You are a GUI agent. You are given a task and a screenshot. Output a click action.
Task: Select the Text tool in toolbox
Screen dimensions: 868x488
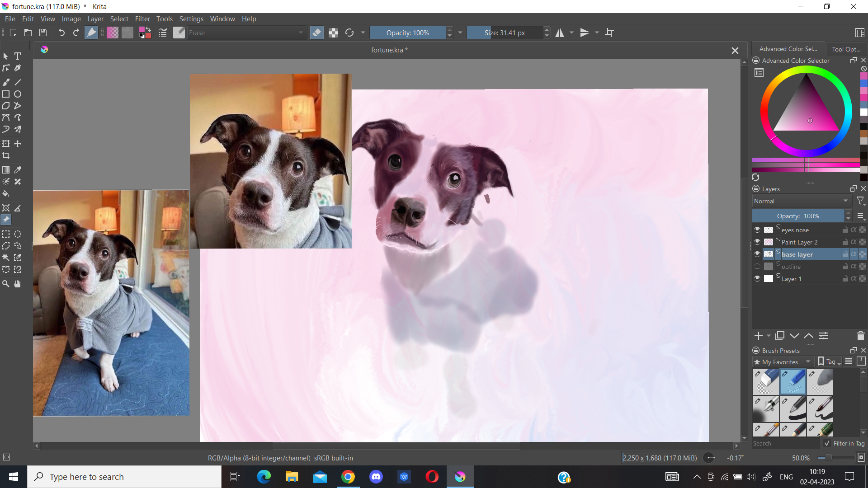point(18,56)
